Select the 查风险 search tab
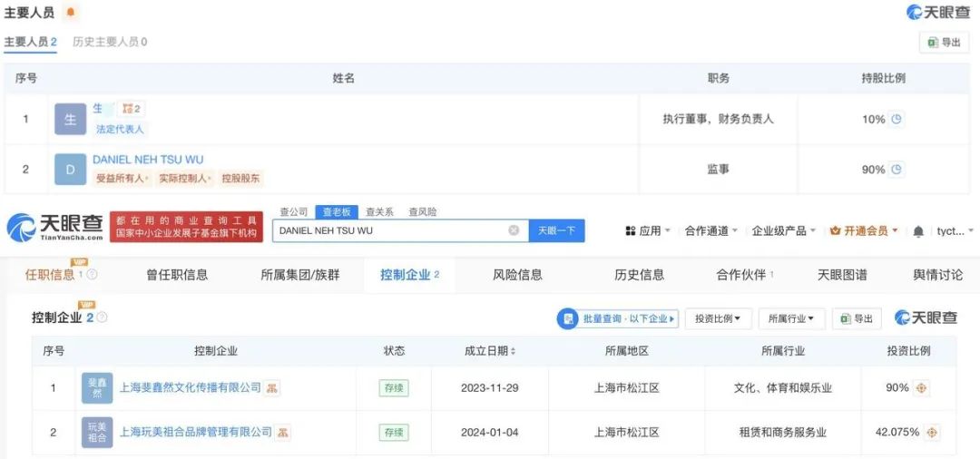The height and width of the screenshot is (459, 980). (x=423, y=212)
